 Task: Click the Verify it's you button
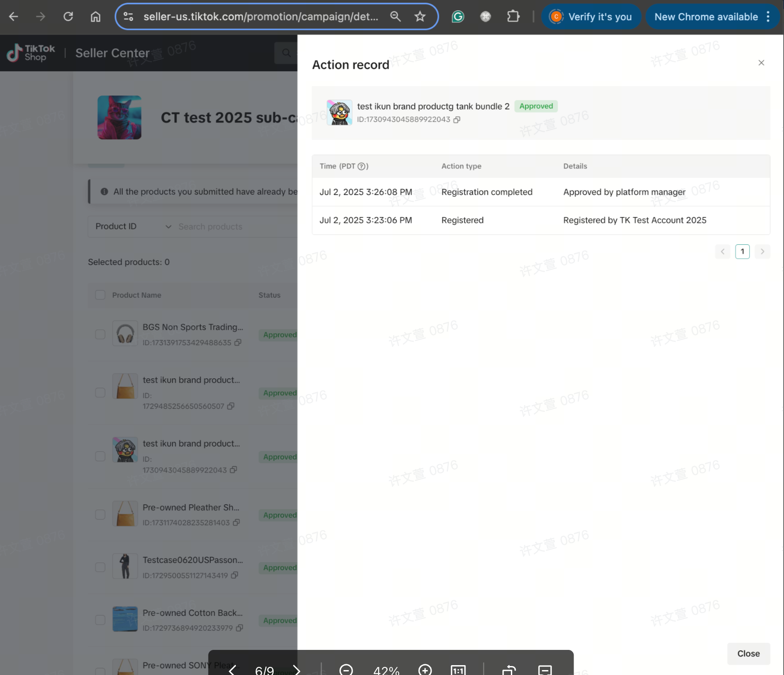pos(591,17)
